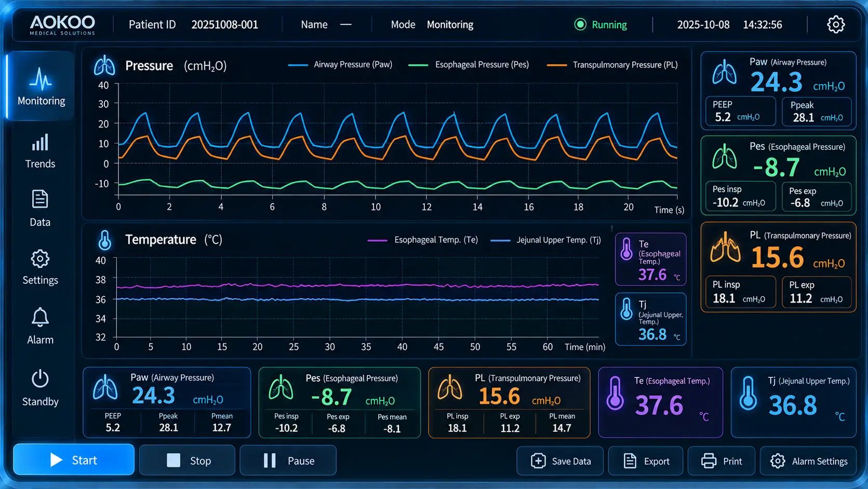This screenshot has width=868, height=489.
Task: Open Settings from the sidebar
Action: (40, 267)
